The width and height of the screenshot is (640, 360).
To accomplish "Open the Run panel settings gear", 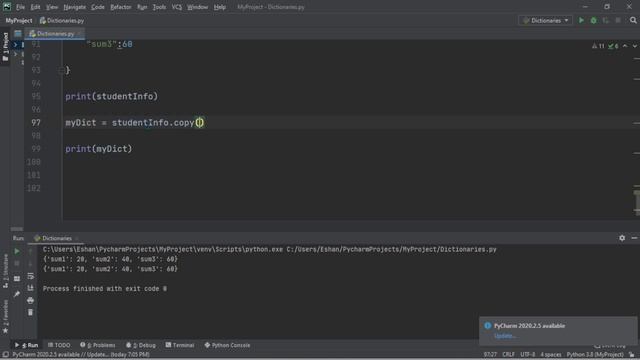I will click(622, 238).
